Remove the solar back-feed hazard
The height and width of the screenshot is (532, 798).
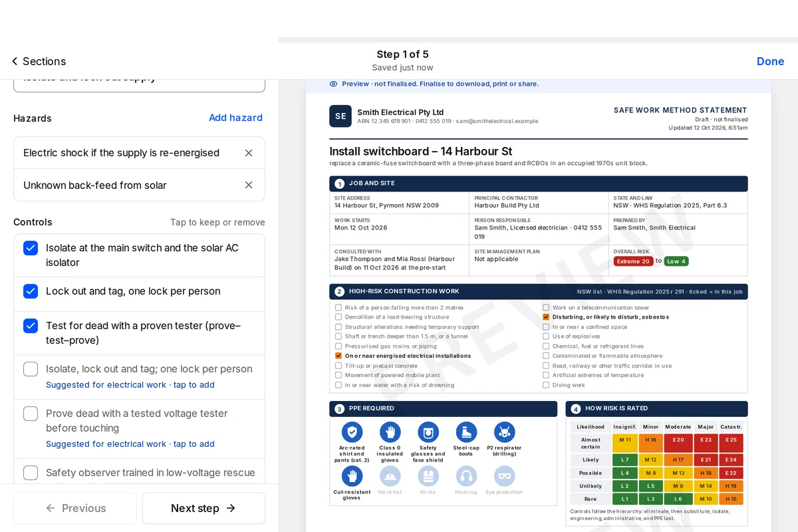coord(249,185)
